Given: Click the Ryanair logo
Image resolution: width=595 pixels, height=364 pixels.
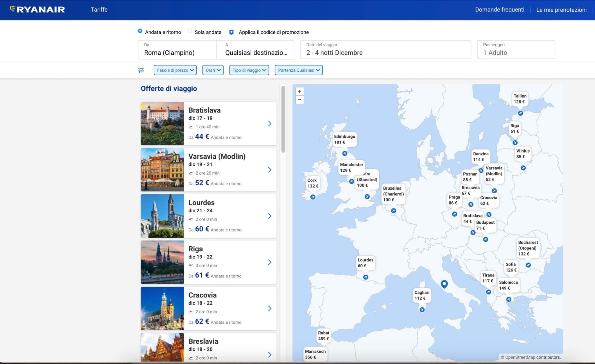Looking at the screenshot, I should pyautogui.click(x=37, y=10).
